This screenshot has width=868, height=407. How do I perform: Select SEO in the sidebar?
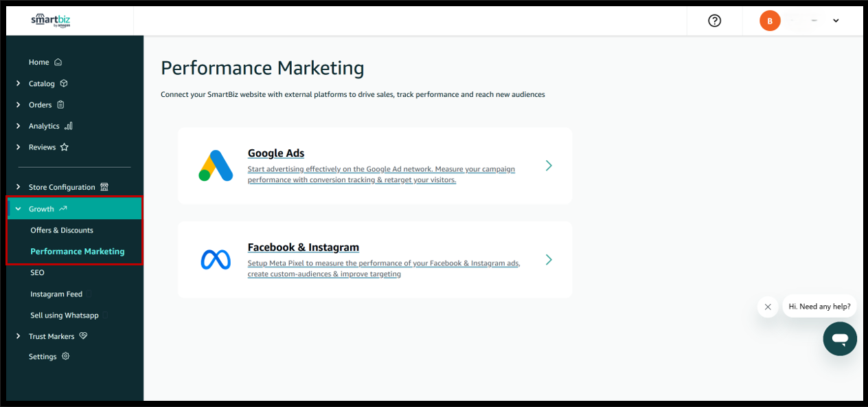[x=37, y=272]
